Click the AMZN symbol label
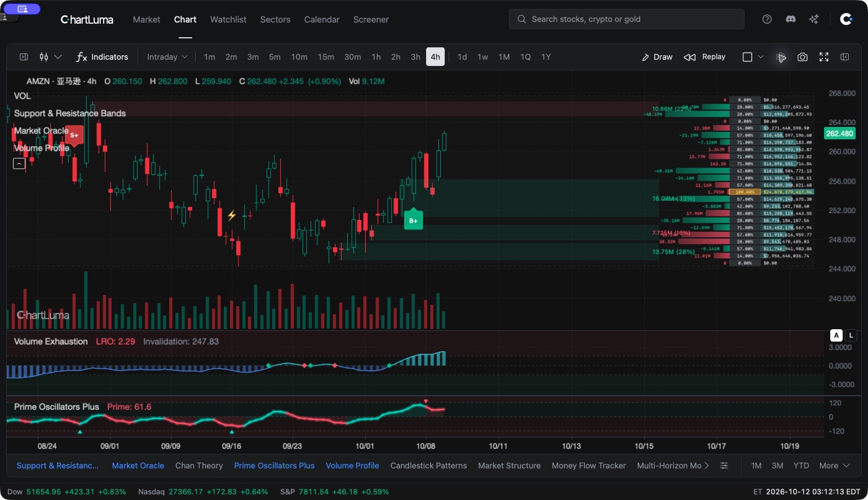The width and height of the screenshot is (868, 500). point(38,81)
